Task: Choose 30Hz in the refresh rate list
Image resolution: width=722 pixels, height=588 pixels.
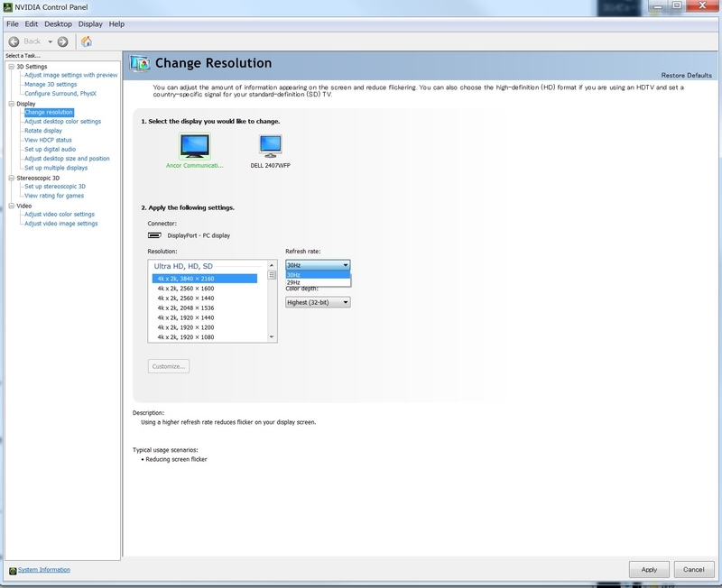Action: [x=318, y=275]
